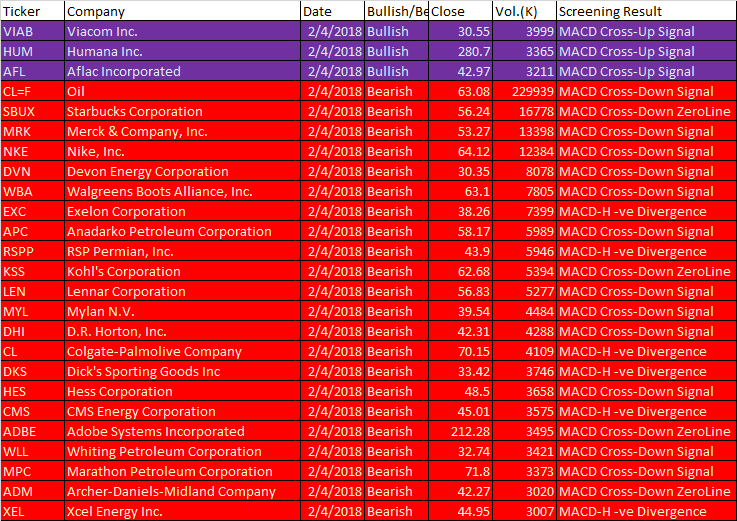Select the Colgate-Palmolive Company cell
737x521 pixels.
click(x=182, y=351)
